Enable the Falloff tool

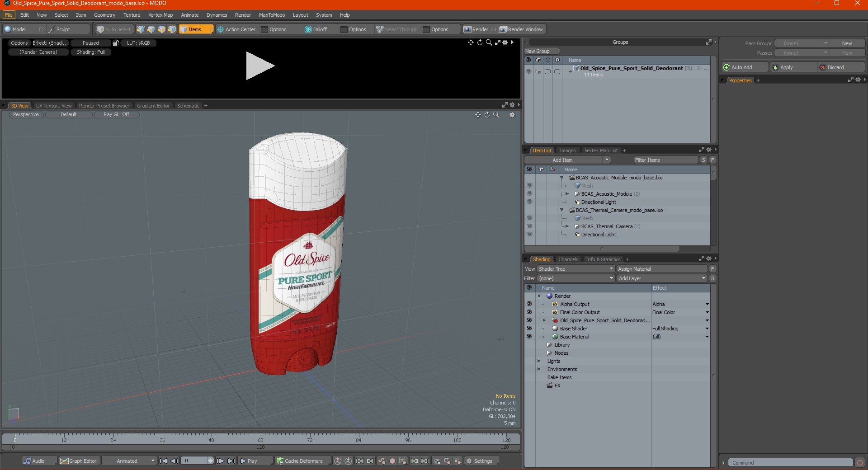316,29
